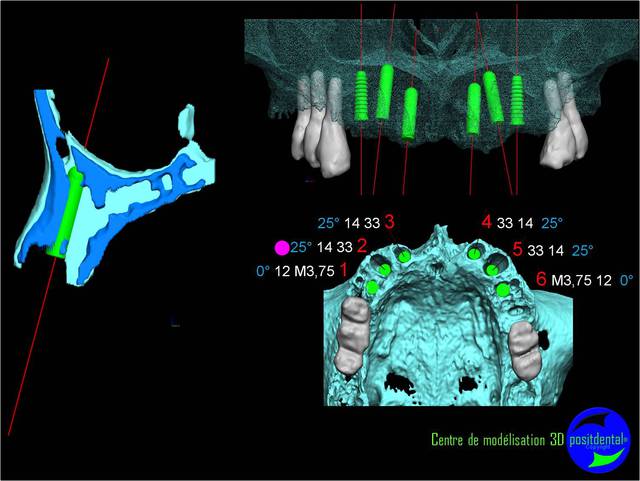Click the M3,75 text for implant 6
This screenshot has height=481, width=640.
point(571,281)
